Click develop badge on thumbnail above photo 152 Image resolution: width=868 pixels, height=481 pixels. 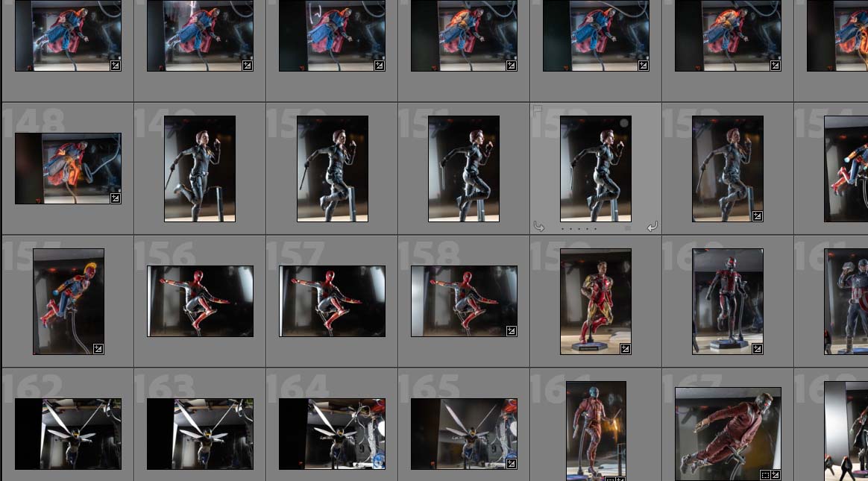644,66
